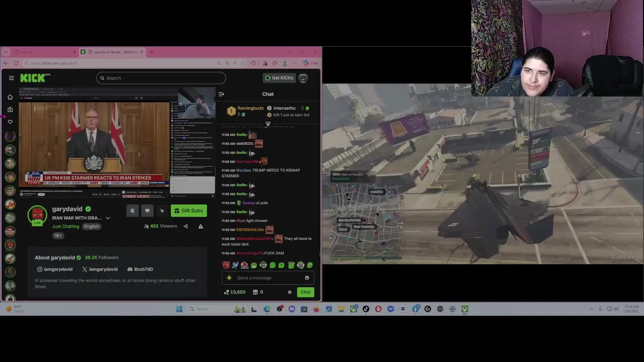The width and height of the screenshot is (644, 362).
Task: Expand the stream title chevron
Action: [x=108, y=218]
